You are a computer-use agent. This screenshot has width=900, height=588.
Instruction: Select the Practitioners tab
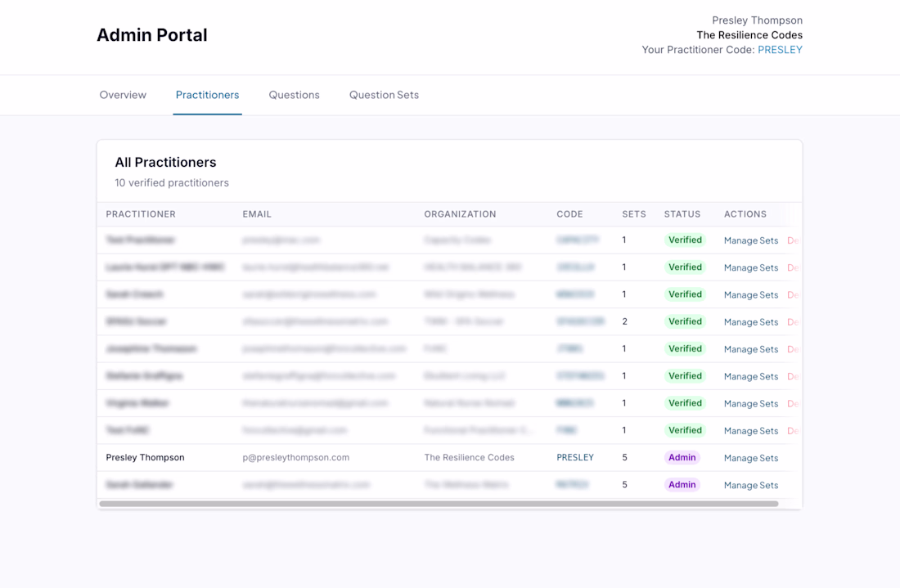[207, 95]
